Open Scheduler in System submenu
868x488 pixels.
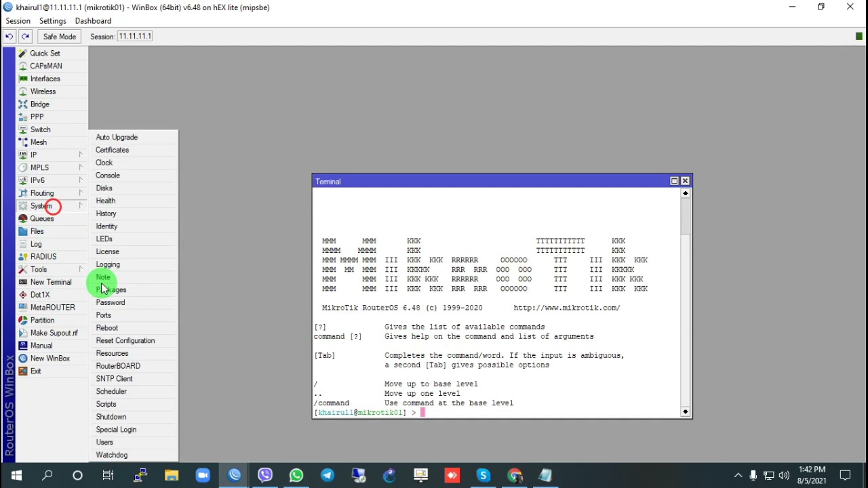(111, 391)
